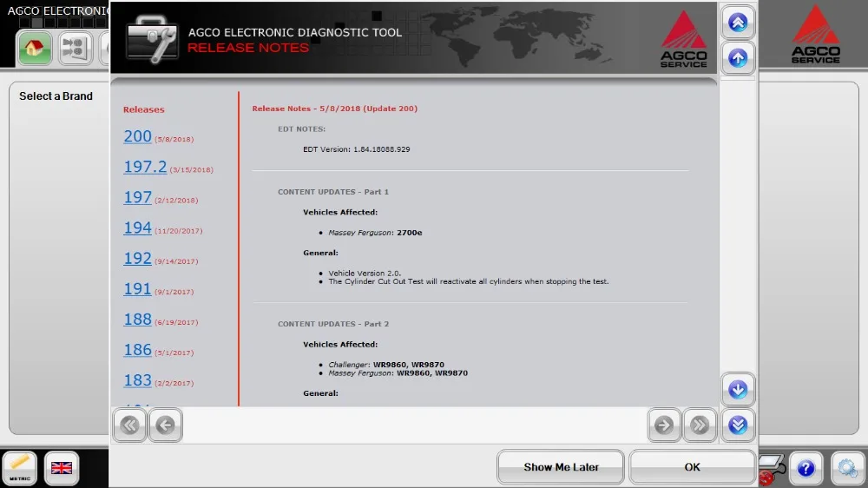Click Vehicle Version 2.0 bullet
This screenshot has height=488, width=868.
(x=365, y=273)
